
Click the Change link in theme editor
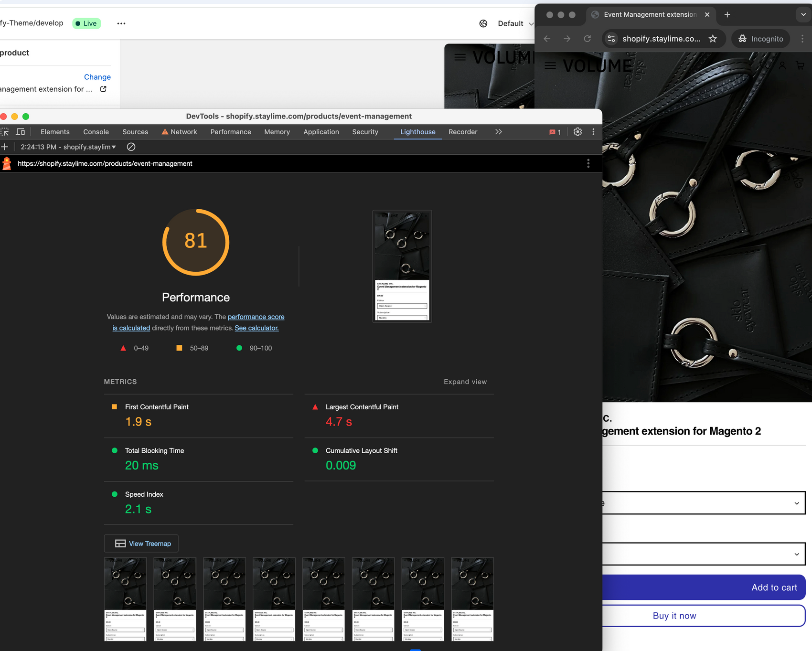(97, 77)
